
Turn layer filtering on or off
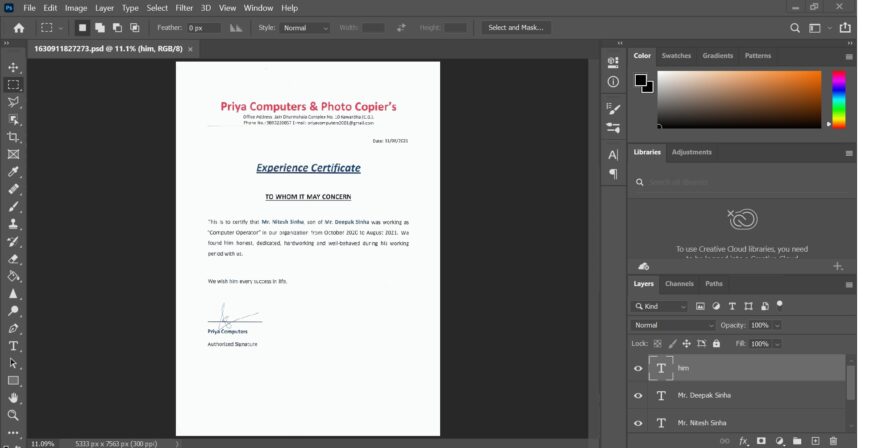780,305
